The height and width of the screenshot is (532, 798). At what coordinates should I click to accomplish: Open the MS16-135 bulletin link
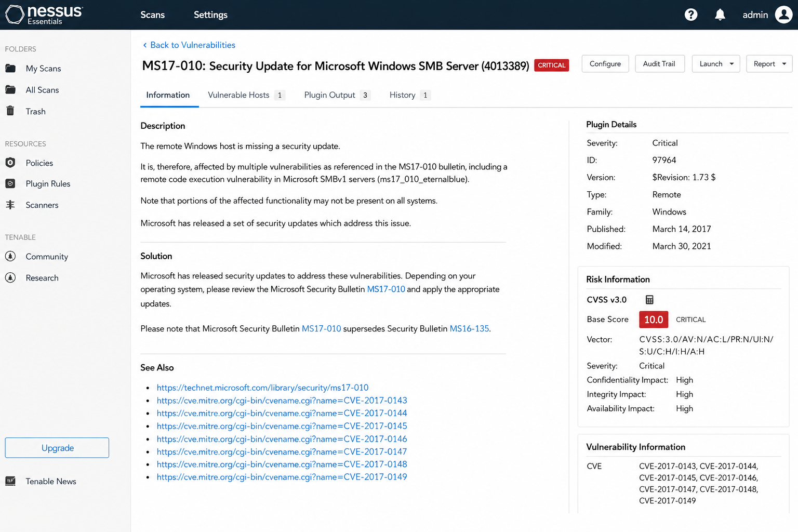469,329
